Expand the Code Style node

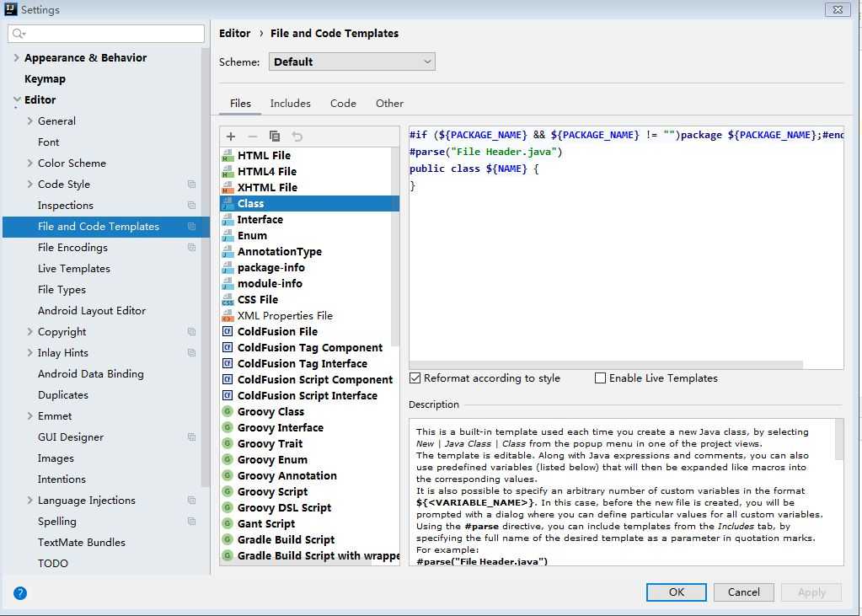click(29, 185)
